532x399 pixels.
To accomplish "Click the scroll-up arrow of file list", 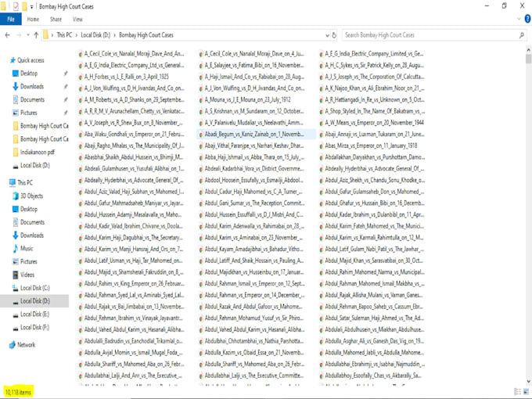I will [528, 50].
